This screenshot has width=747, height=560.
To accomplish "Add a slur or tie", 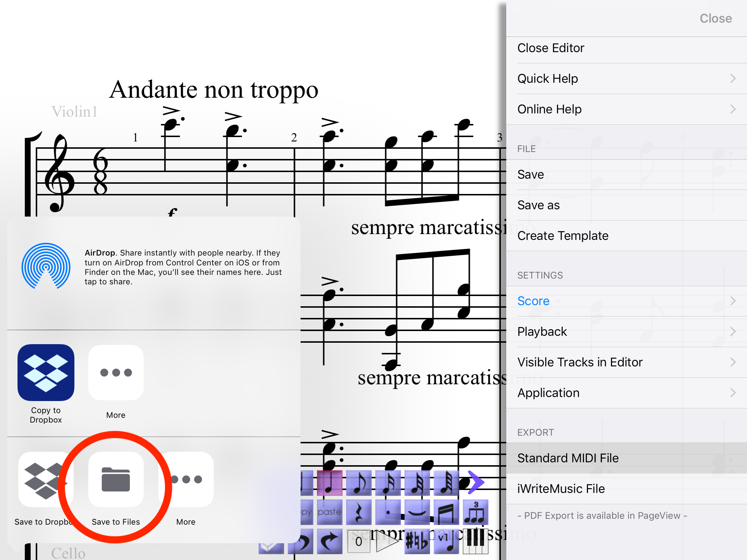I will 417,512.
